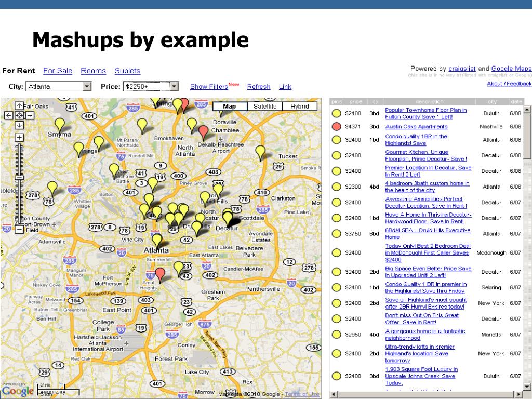Click the map recenter button
This screenshot has height=399, width=532.
[19, 116]
